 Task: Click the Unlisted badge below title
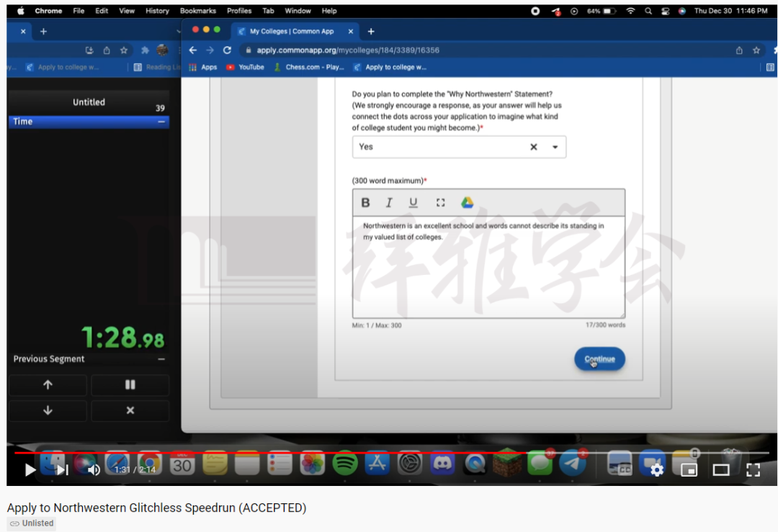pos(32,523)
